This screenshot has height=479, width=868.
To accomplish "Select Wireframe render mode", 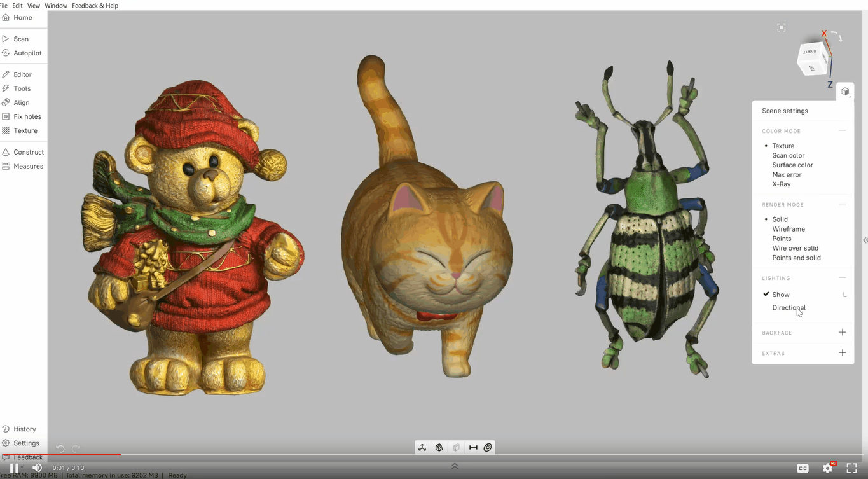I will point(789,229).
